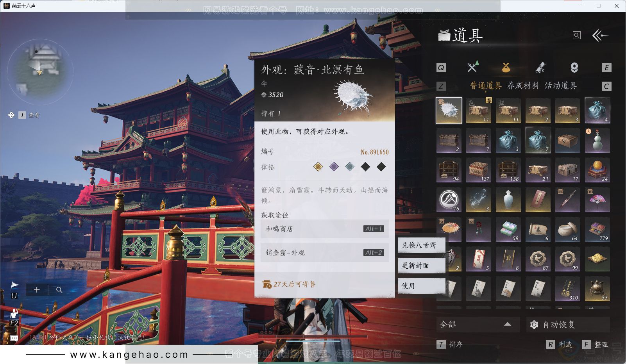Screen dimensions: 626x364
Task: Open the gem-shaped category icon
Action: click(x=574, y=68)
